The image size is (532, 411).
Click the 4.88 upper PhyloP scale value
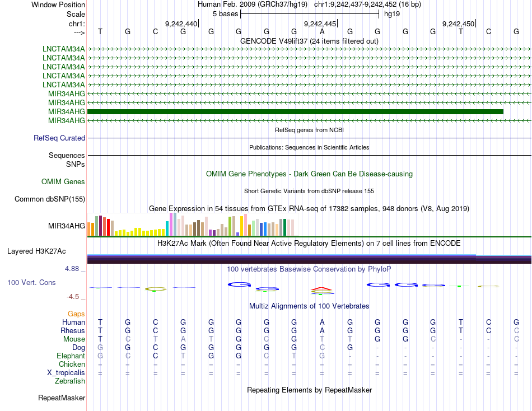click(x=72, y=269)
